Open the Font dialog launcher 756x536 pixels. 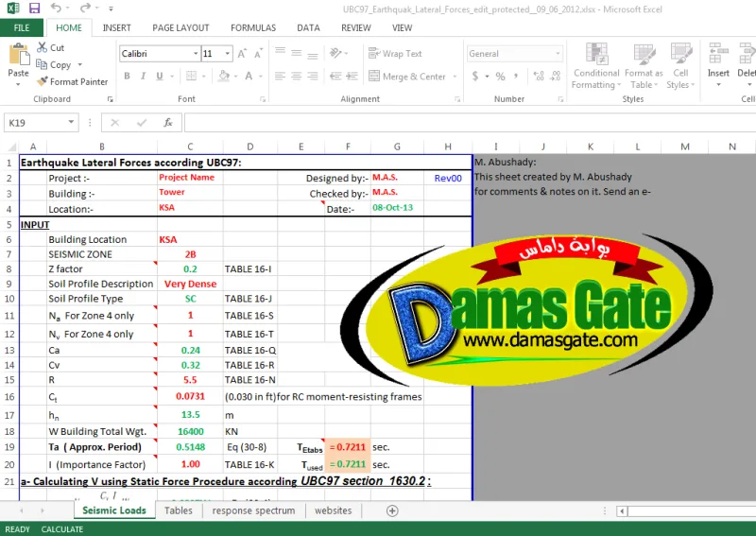(x=263, y=99)
